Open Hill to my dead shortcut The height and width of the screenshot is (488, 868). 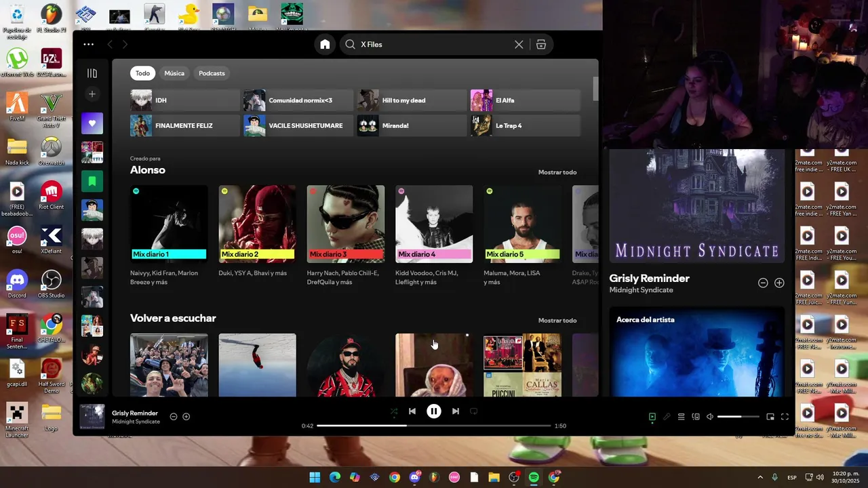(x=412, y=100)
